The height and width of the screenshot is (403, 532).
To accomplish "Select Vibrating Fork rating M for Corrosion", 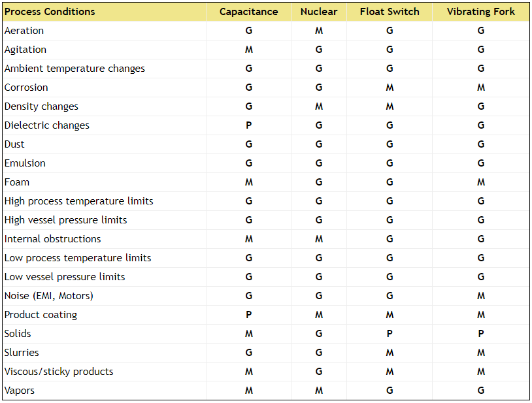I will 481,88.
